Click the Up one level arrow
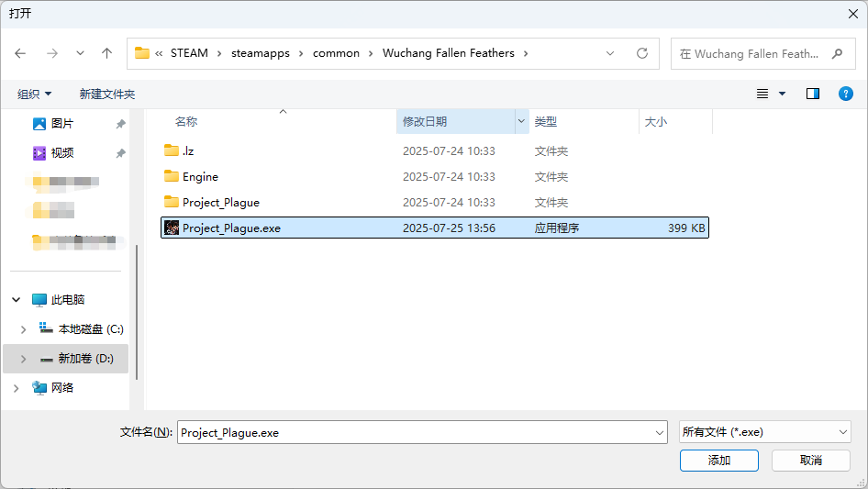 (x=106, y=53)
